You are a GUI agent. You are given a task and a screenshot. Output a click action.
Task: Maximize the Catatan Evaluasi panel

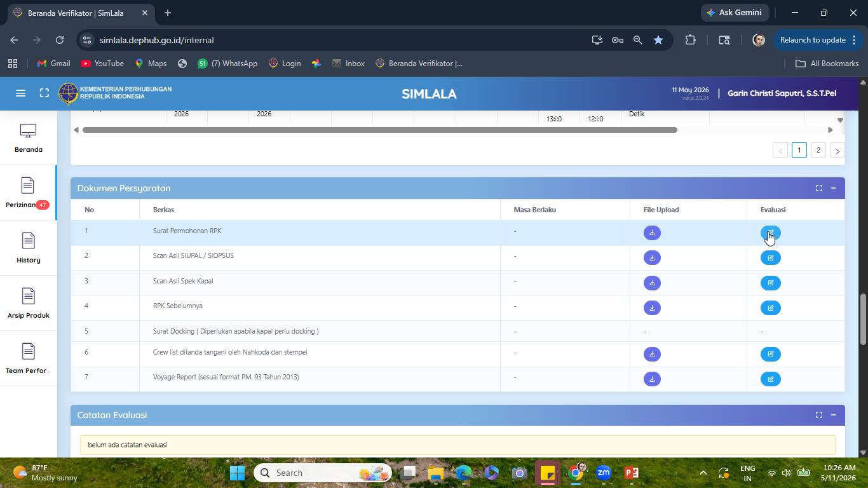pyautogui.click(x=819, y=415)
